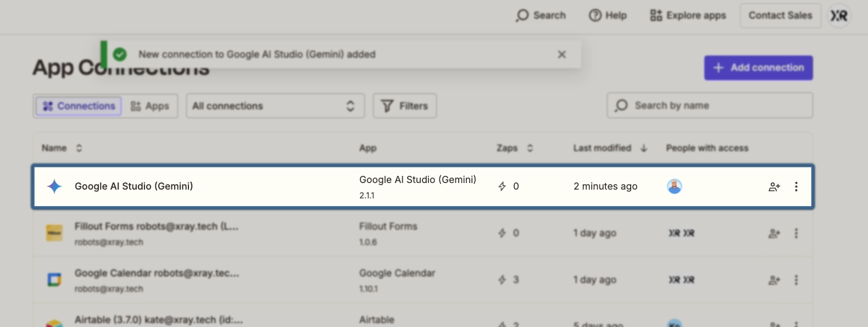Dismiss the new connection notification
The width and height of the screenshot is (868, 327).
coord(561,54)
